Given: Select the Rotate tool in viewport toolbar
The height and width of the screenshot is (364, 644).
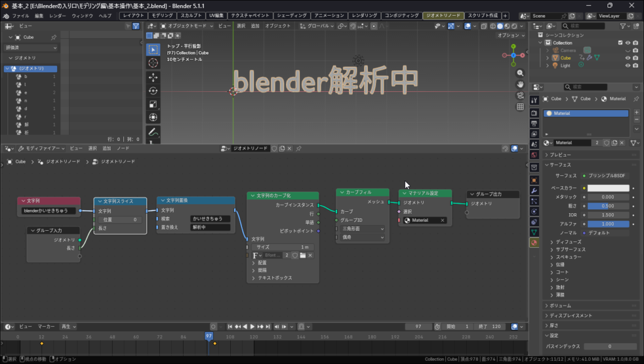Looking at the screenshot, I should 153,91.
